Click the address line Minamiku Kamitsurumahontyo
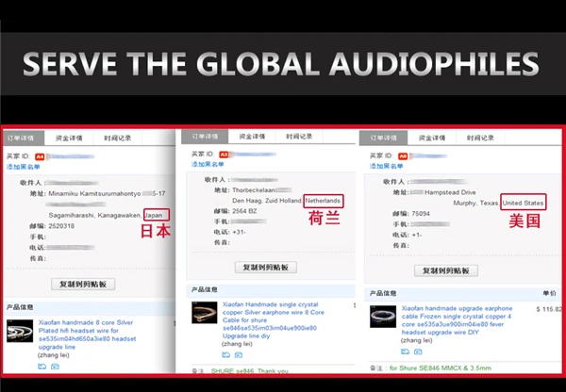The width and height of the screenshot is (566, 392). (x=94, y=194)
